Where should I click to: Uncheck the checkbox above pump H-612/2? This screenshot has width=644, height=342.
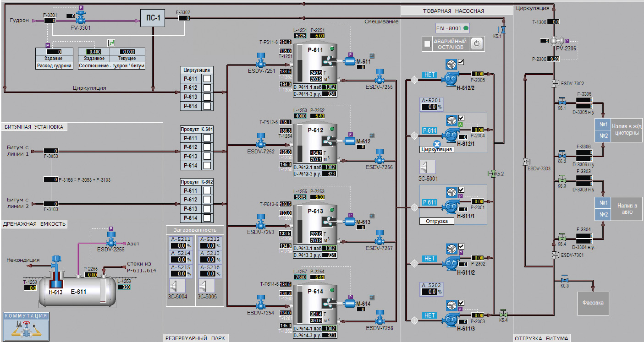tap(462, 62)
